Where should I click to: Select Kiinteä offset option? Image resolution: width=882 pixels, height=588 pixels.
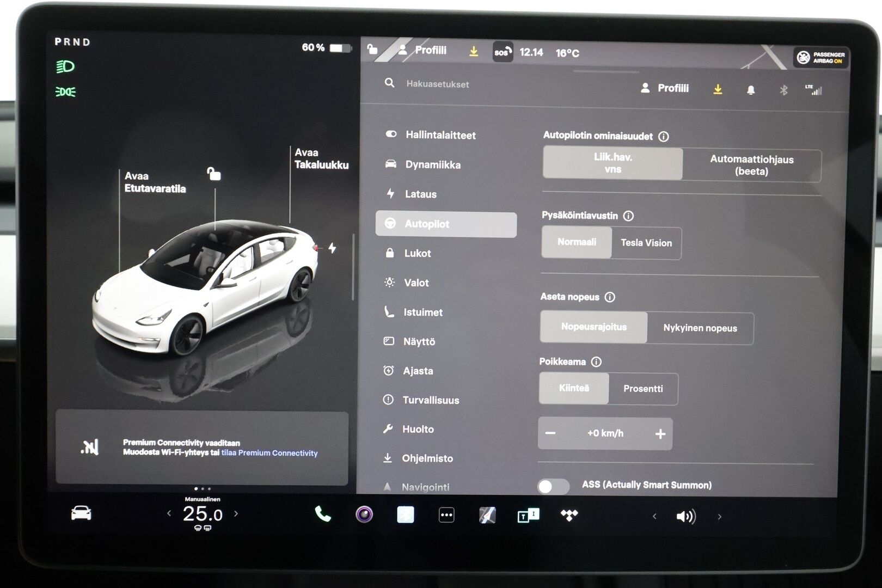coord(574,388)
